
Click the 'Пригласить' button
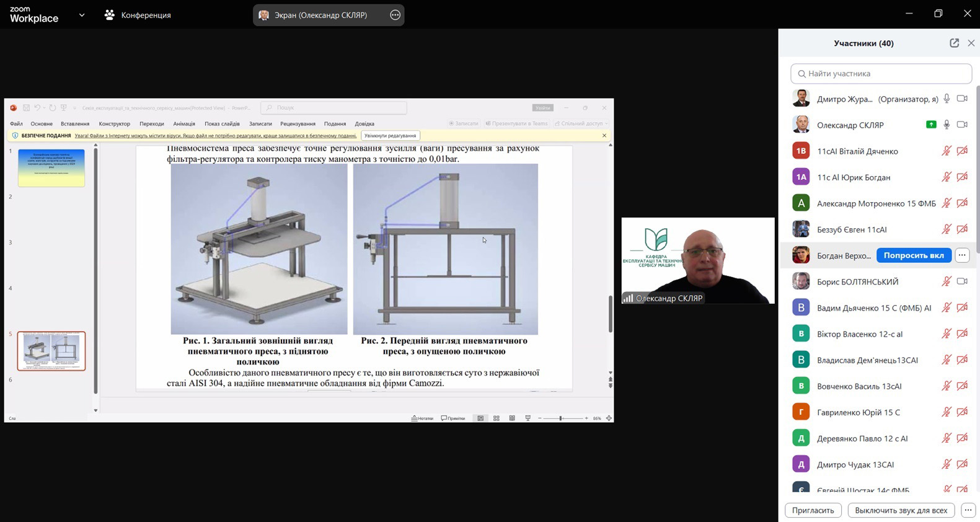[x=813, y=510]
